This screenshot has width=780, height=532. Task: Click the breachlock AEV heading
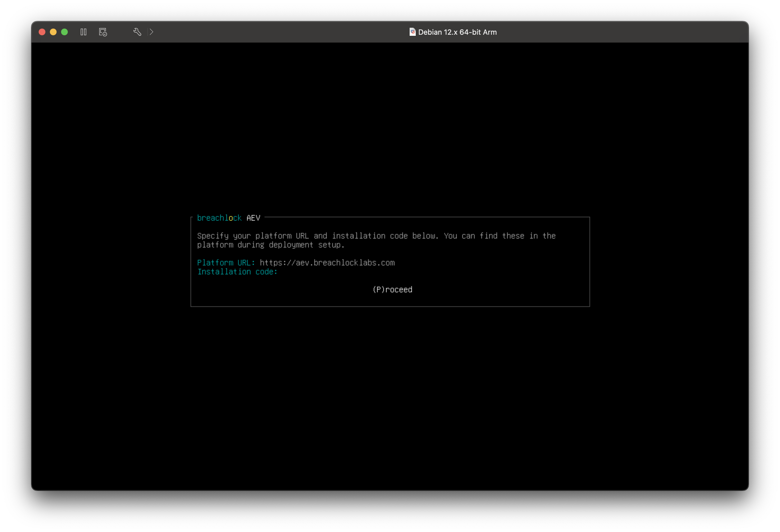pyautogui.click(x=229, y=218)
